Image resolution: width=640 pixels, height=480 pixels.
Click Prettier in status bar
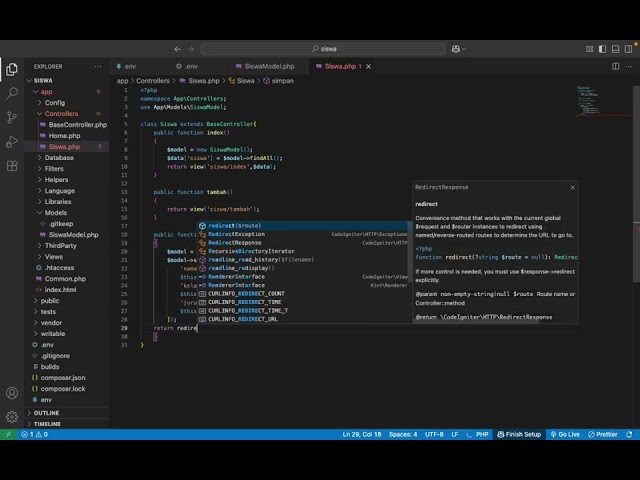(x=603, y=434)
